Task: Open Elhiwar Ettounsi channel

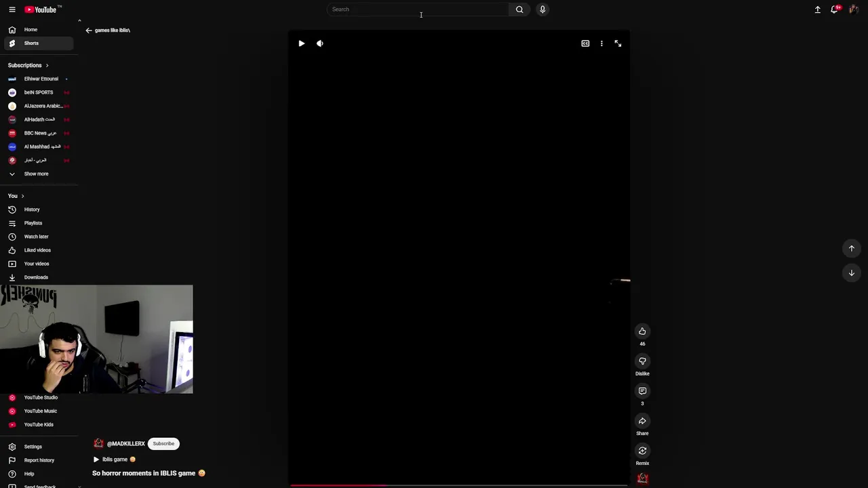Action: (38, 79)
